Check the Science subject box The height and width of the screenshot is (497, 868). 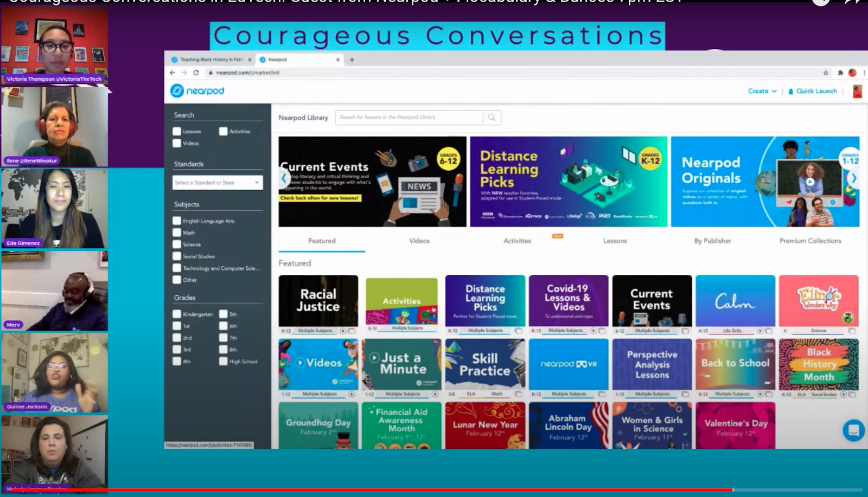click(x=177, y=244)
